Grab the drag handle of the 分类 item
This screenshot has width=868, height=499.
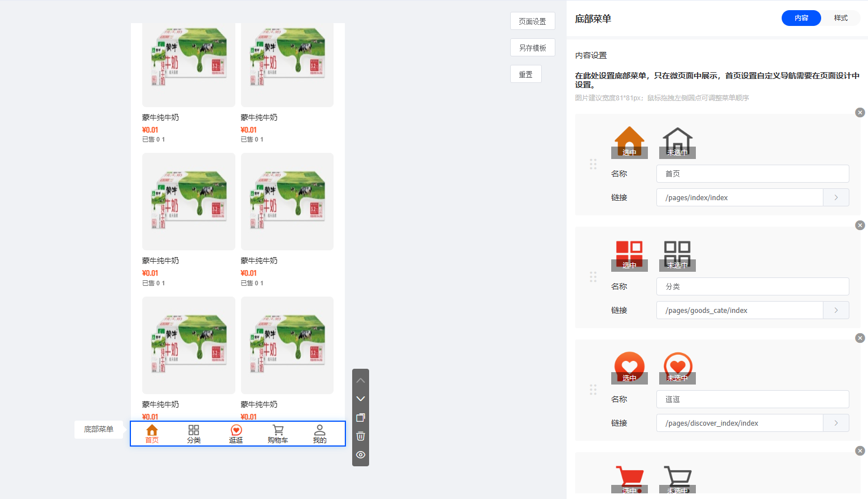(593, 277)
